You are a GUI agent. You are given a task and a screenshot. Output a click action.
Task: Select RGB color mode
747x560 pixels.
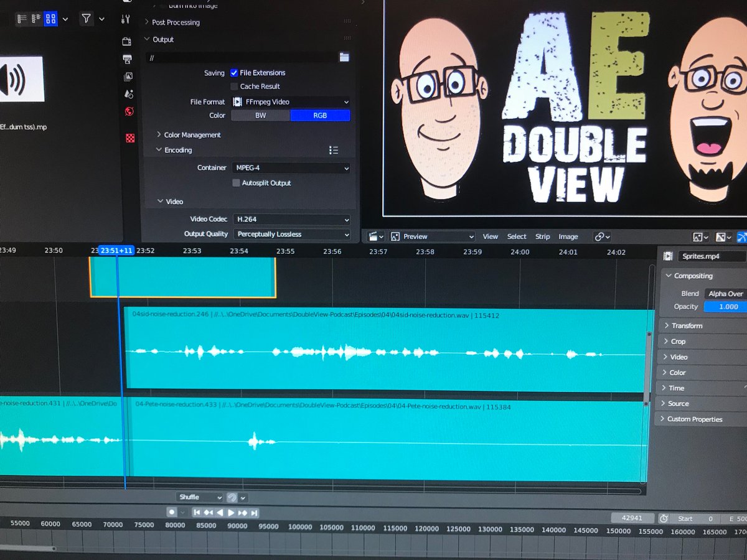(320, 116)
